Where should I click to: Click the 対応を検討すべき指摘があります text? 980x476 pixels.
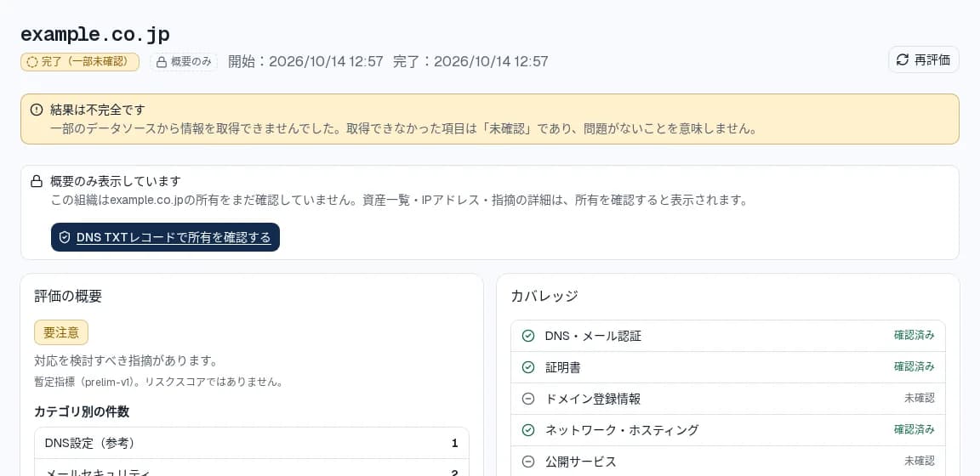[x=126, y=361]
